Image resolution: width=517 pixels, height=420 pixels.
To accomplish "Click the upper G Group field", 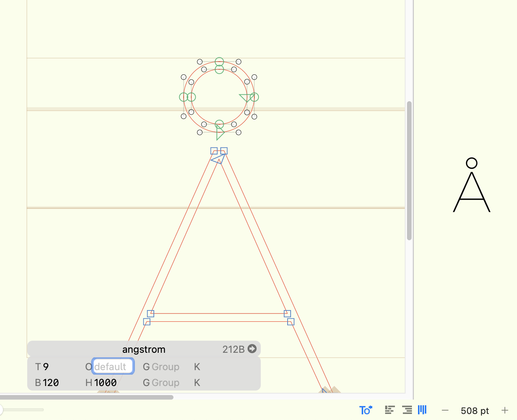I will [x=165, y=367].
